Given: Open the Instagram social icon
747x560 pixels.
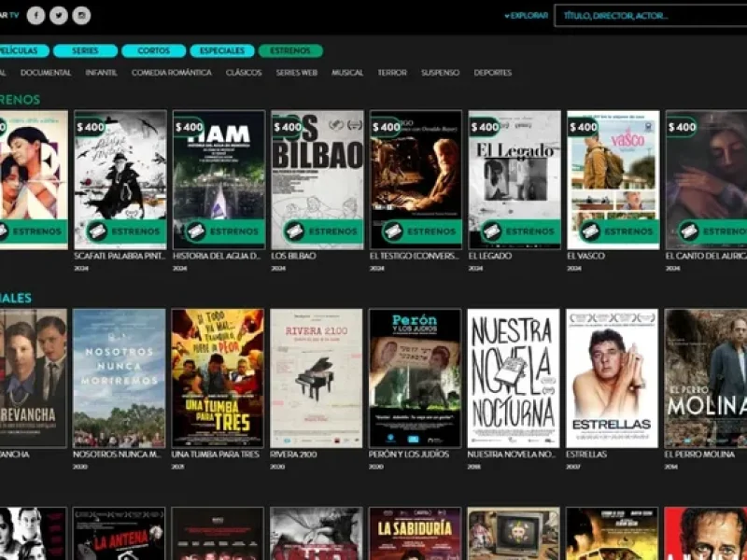Looking at the screenshot, I should click(x=81, y=15).
